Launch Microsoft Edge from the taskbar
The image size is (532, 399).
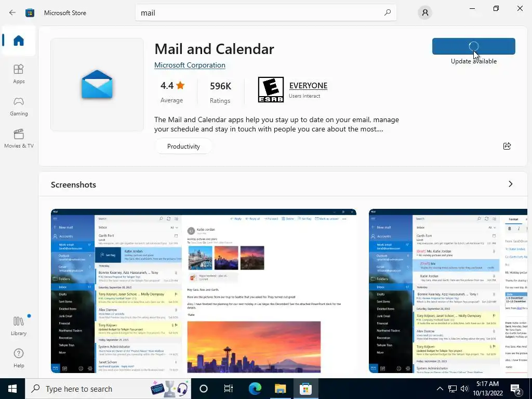pyautogui.click(x=255, y=389)
